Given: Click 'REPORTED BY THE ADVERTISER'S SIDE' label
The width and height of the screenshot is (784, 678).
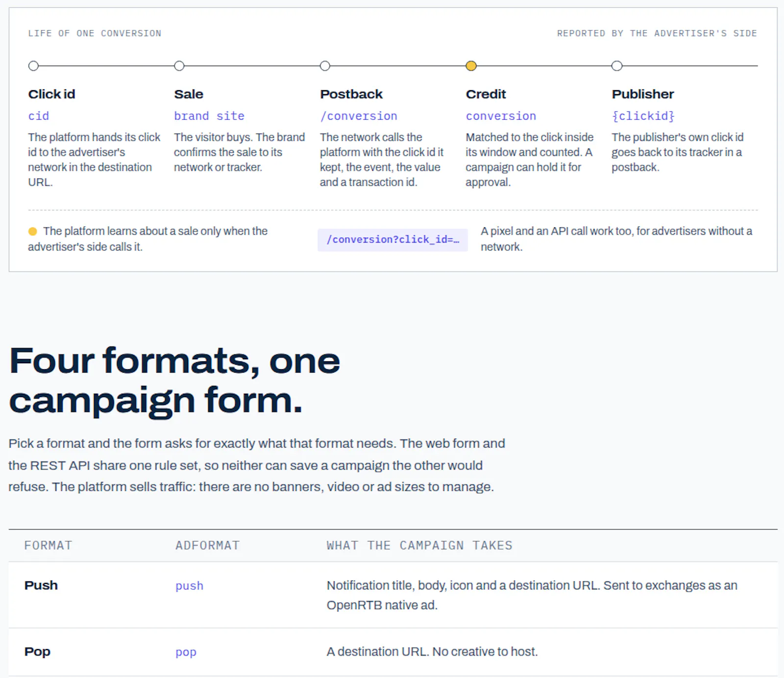Looking at the screenshot, I should click(657, 33).
